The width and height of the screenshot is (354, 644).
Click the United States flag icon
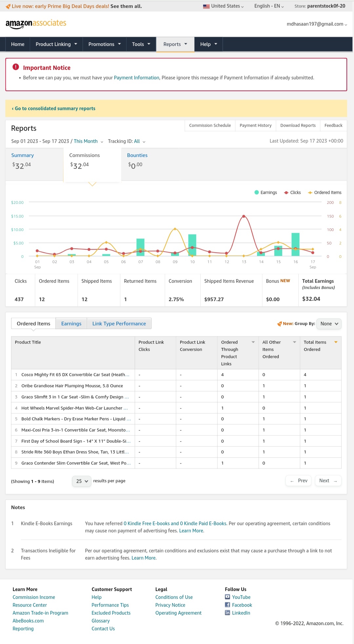pyautogui.click(x=206, y=6)
